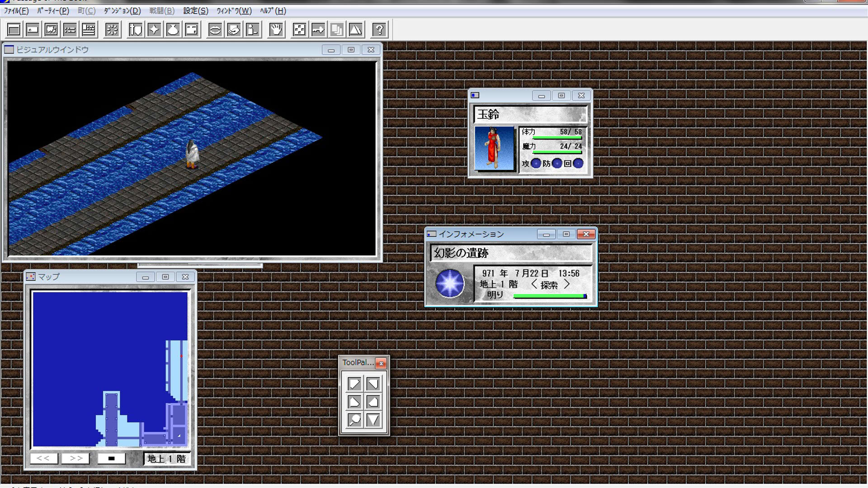Screen dimensions: 868x488
Task: Open the ヘルプ(H) menu
Action: [273, 11]
